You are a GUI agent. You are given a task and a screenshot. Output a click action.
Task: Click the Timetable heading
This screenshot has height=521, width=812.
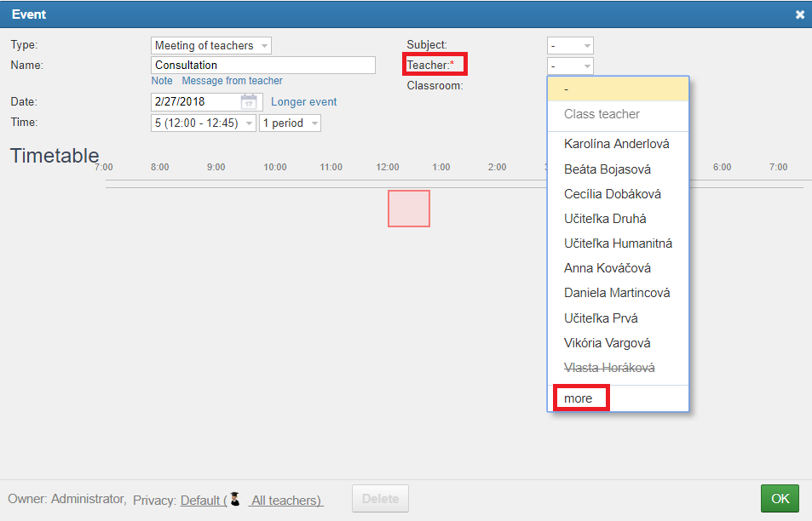pyautogui.click(x=55, y=156)
